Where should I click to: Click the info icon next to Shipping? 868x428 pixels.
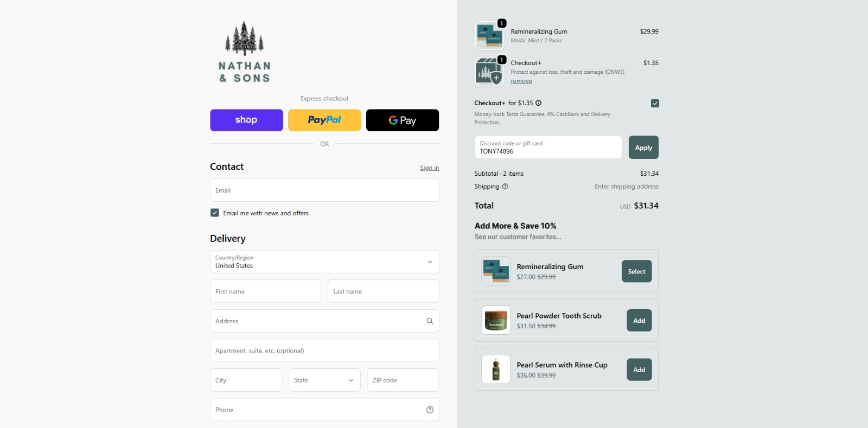tap(505, 187)
